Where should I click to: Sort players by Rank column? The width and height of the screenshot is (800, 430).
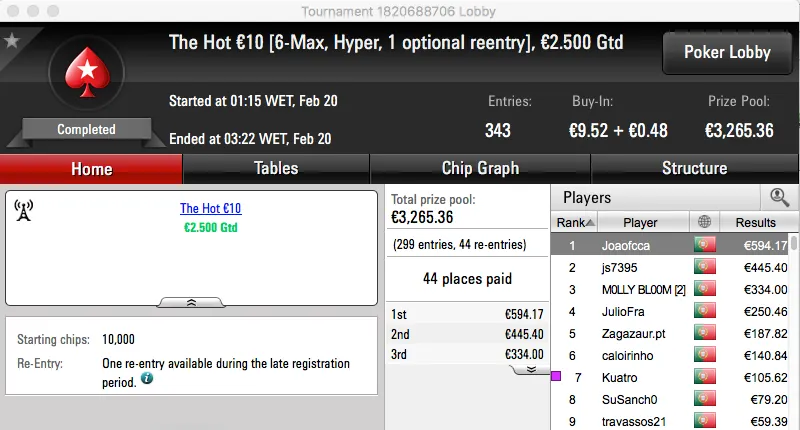click(x=576, y=223)
